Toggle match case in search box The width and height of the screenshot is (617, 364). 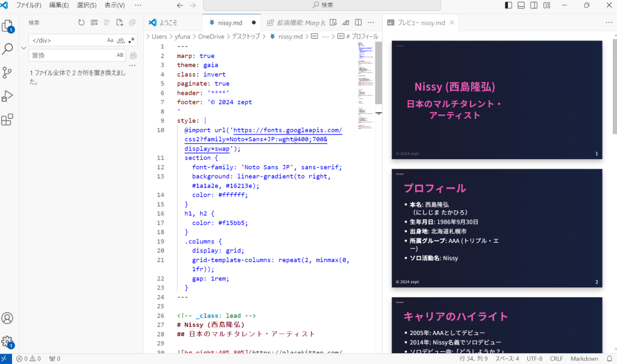[x=110, y=40]
